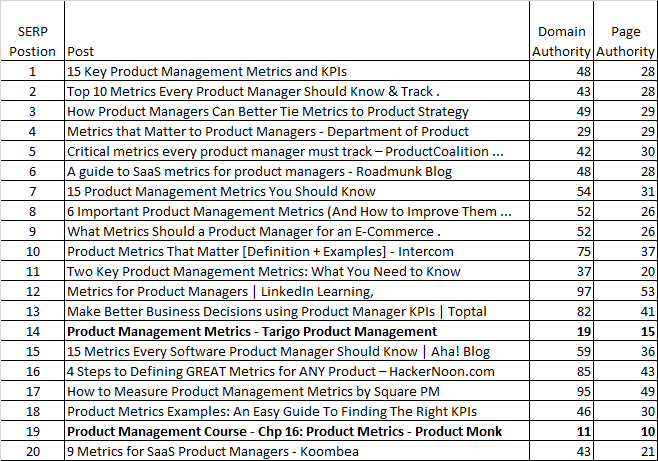Open the HackerNoon.com GREAT Metrics post
The height and width of the screenshot is (461, 658).
click(x=280, y=371)
